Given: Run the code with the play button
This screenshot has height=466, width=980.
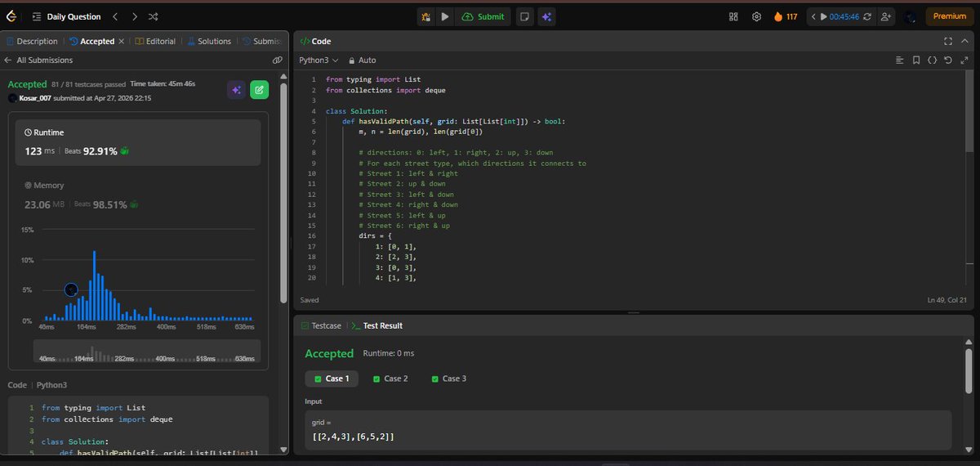Looking at the screenshot, I should pos(445,16).
